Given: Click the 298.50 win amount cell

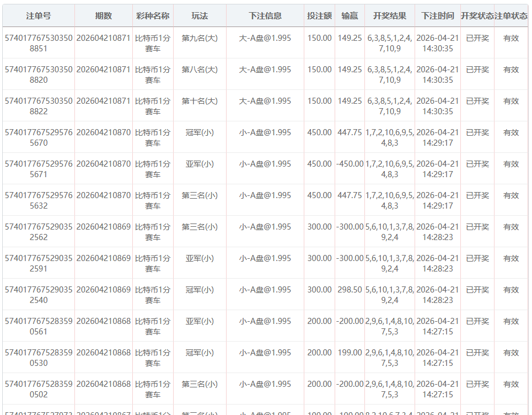Looking at the screenshot, I should pyautogui.click(x=350, y=290).
